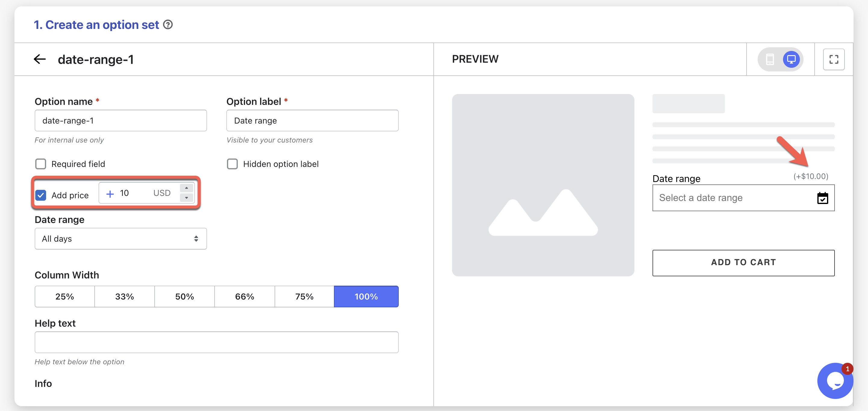Click into the Help text input
The image size is (868, 411).
point(216,342)
